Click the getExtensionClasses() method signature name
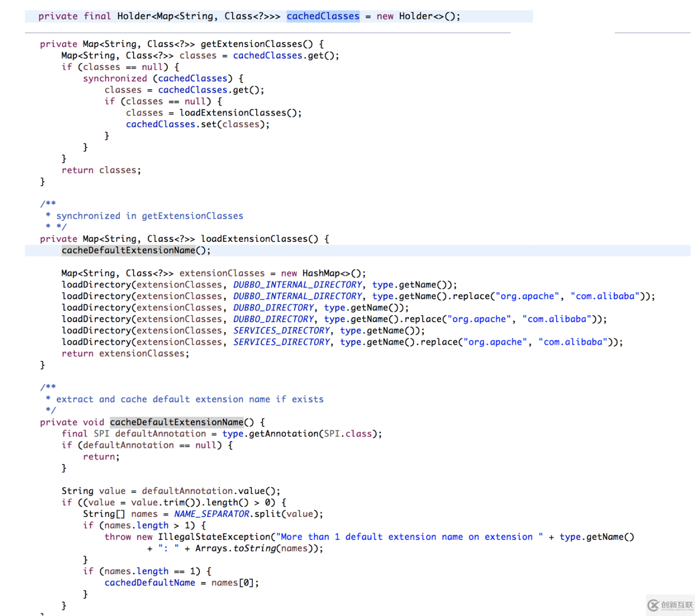The width and height of the screenshot is (695, 616). tap(256, 44)
